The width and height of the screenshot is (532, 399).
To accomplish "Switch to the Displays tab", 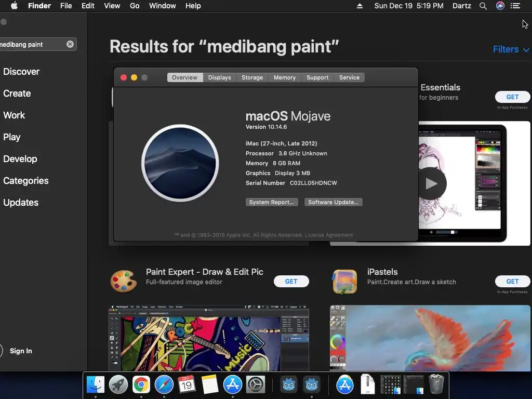I will [220, 77].
